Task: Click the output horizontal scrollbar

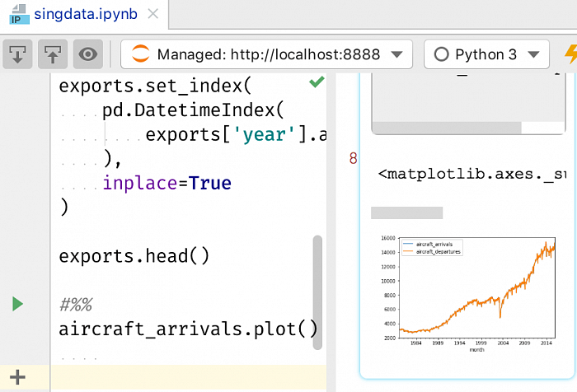Action: (446, 128)
